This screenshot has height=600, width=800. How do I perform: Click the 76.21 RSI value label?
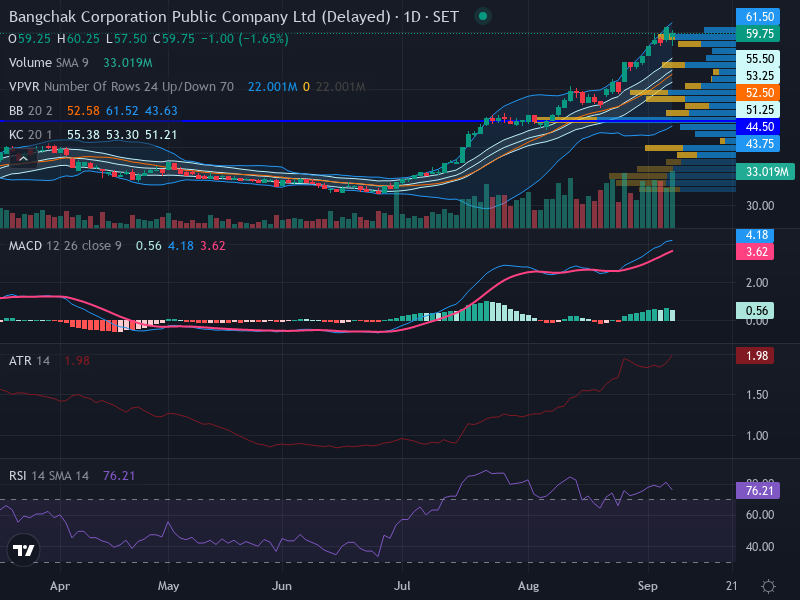click(x=758, y=491)
